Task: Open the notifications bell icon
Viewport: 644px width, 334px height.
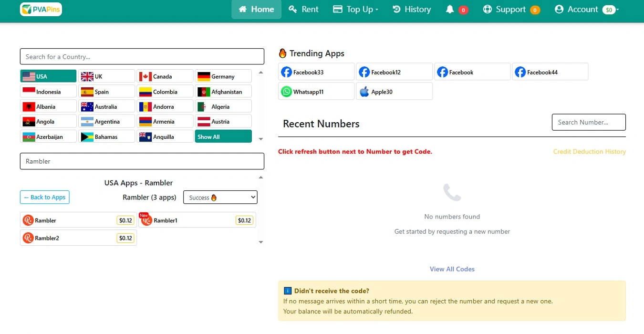Action: [x=449, y=9]
